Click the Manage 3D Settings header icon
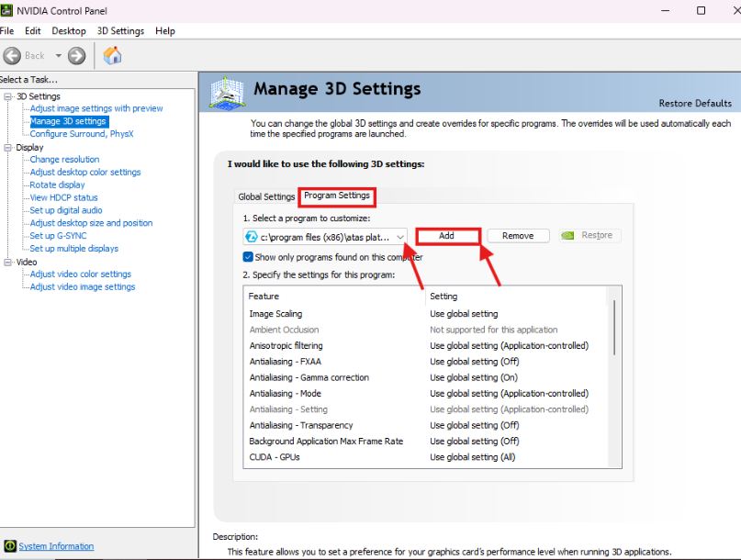 (227, 93)
